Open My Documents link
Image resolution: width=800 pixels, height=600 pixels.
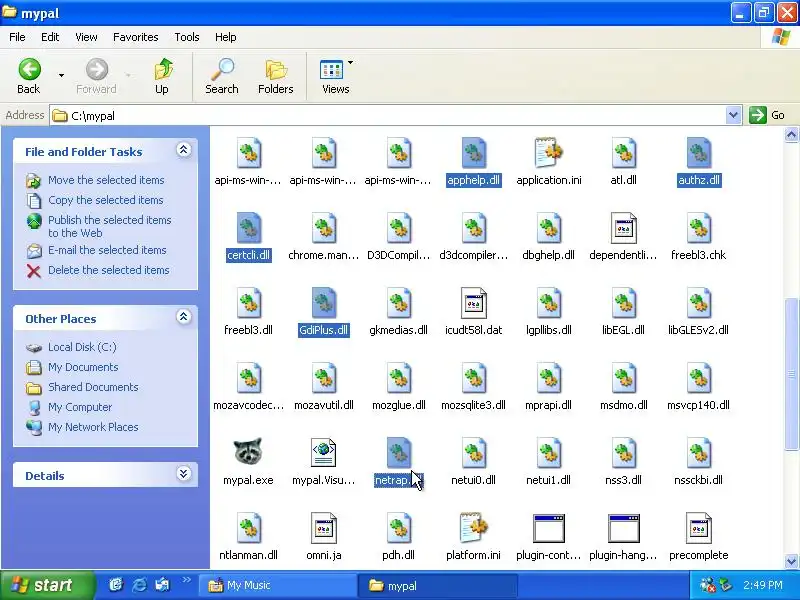coord(83,367)
